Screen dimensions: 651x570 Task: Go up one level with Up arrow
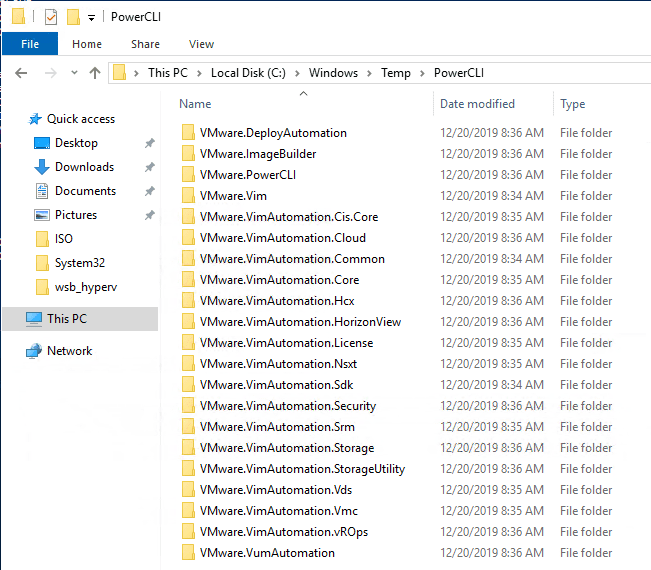coord(95,73)
